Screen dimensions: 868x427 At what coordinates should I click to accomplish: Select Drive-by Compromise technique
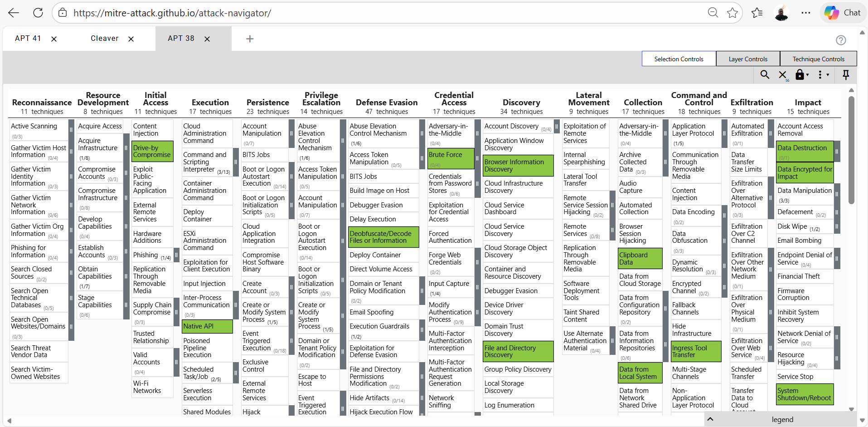pyautogui.click(x=152, y=151)
